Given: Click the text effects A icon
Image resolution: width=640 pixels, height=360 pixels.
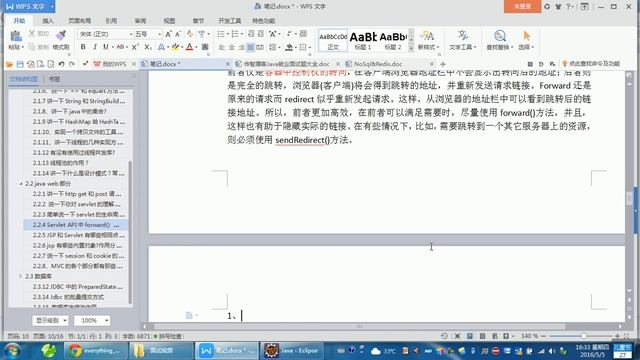Looking at the screenshot, I should pos(161,47).
